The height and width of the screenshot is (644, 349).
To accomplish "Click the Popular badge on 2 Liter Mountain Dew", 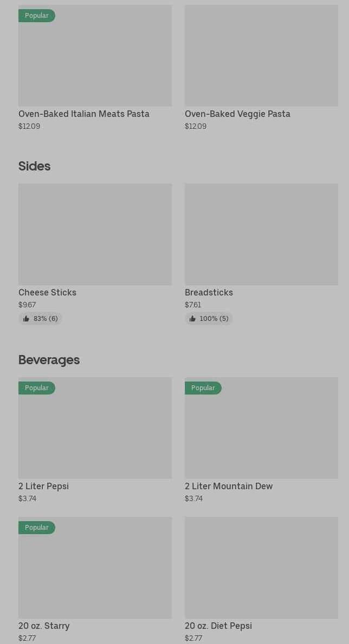I will (203, 388).
